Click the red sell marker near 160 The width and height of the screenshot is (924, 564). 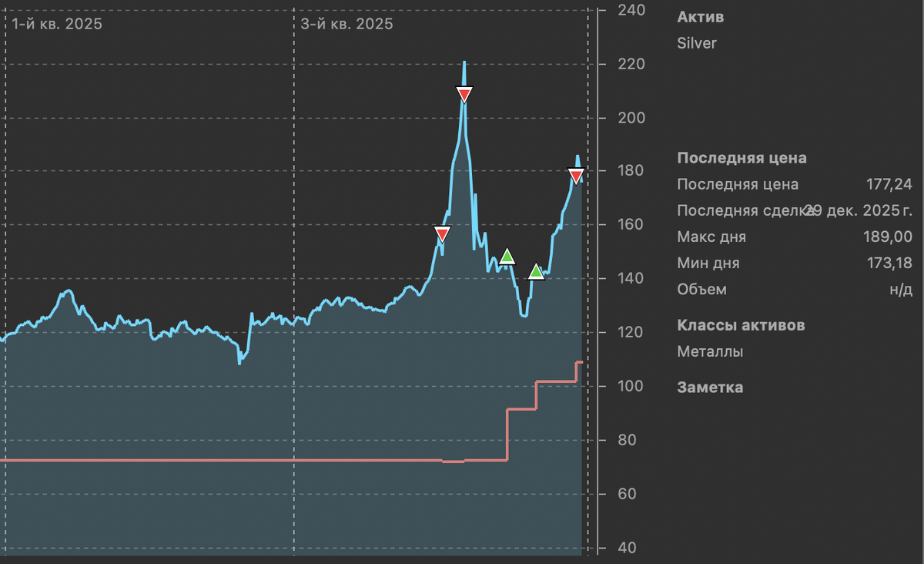pyautogui.click(x=442, y=234)
